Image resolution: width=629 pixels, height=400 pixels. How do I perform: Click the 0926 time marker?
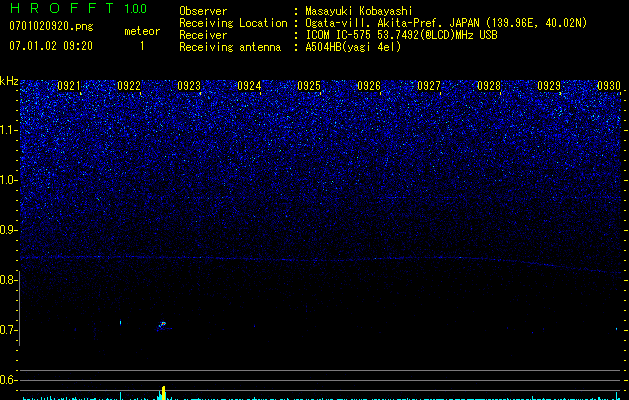(369, 86)
